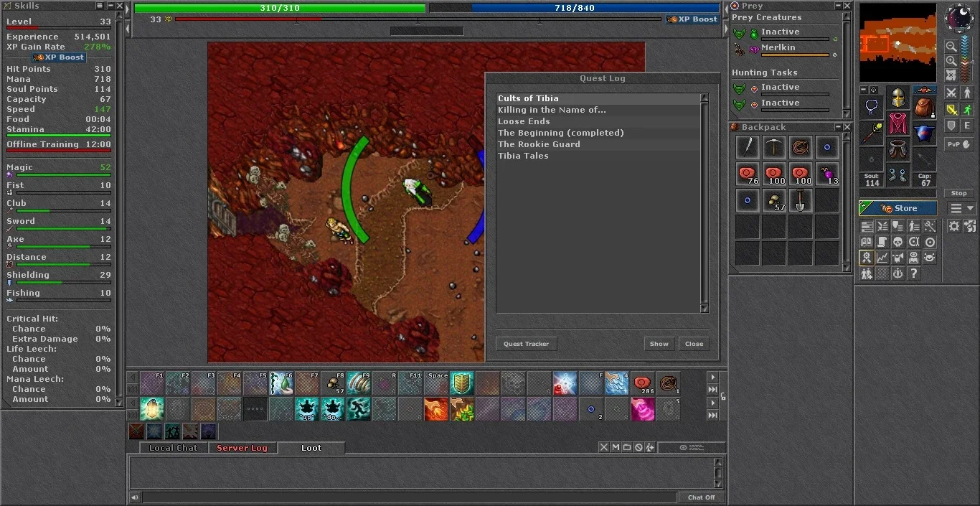Toggle offensive fight mode crossed swords

[x=951, y=93]
